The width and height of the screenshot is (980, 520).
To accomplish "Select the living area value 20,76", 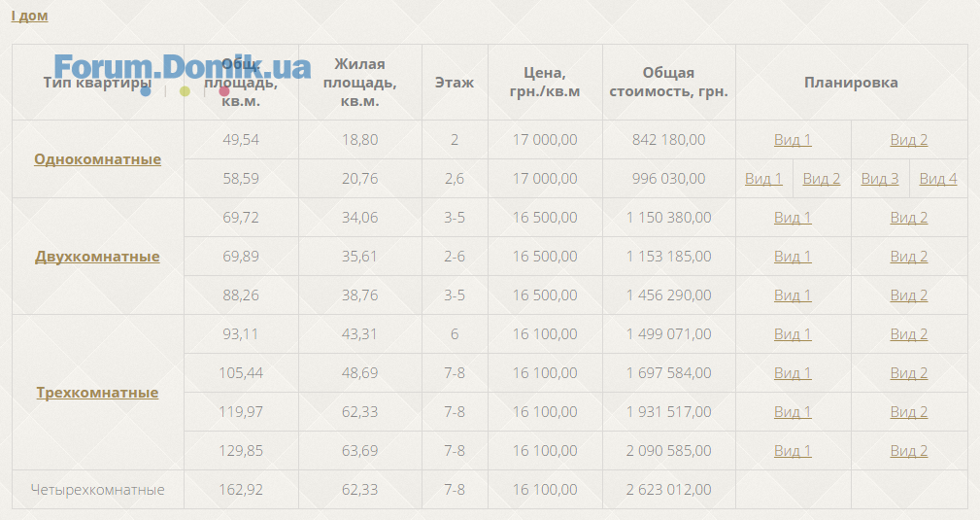I will point(360,178).
